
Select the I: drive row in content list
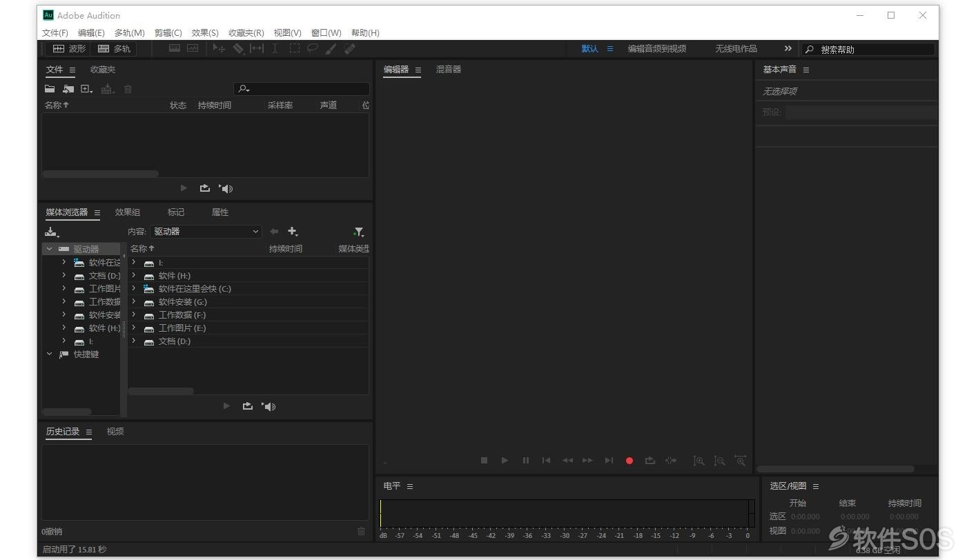248,263
